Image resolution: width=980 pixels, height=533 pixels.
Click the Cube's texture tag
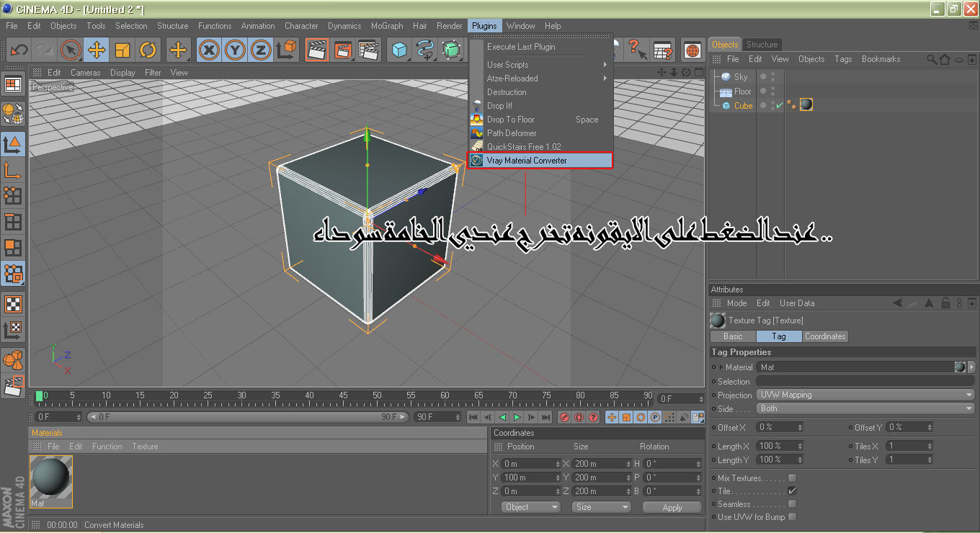(x=806, y=105)
